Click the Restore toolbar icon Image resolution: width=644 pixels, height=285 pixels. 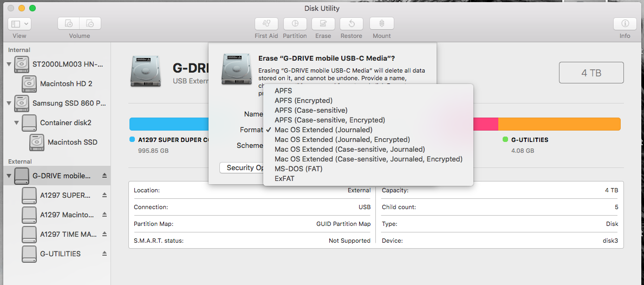coord(351,24)
